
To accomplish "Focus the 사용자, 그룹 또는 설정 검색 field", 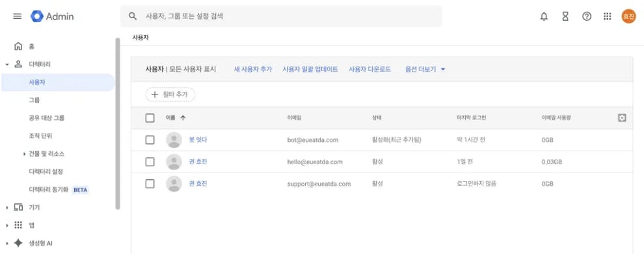I will 281,16.
